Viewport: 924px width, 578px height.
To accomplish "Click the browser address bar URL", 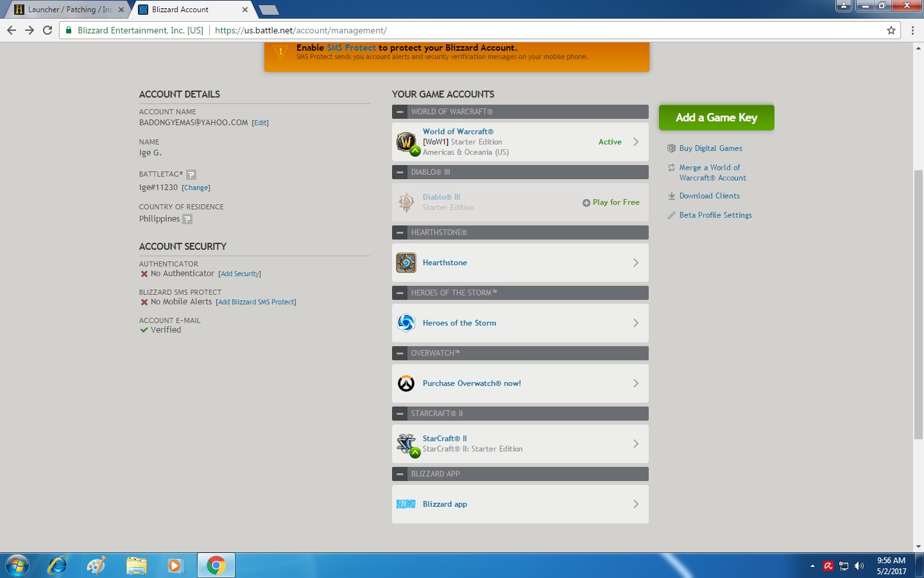I will 301,30.
